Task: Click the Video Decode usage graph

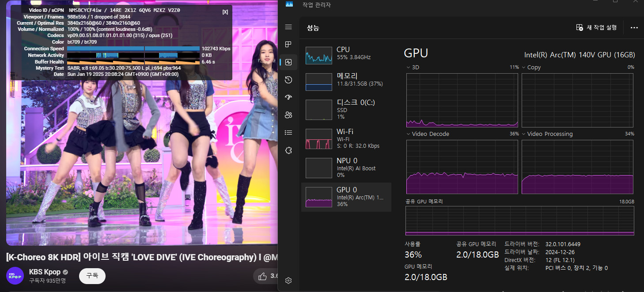Action: tap(462, 167)
